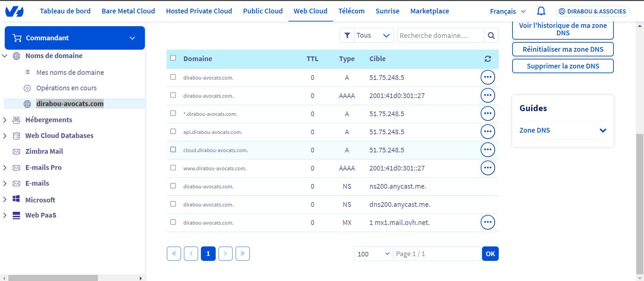Open the Marketplace menu
644x281 pixels.
tap(430, 11)
